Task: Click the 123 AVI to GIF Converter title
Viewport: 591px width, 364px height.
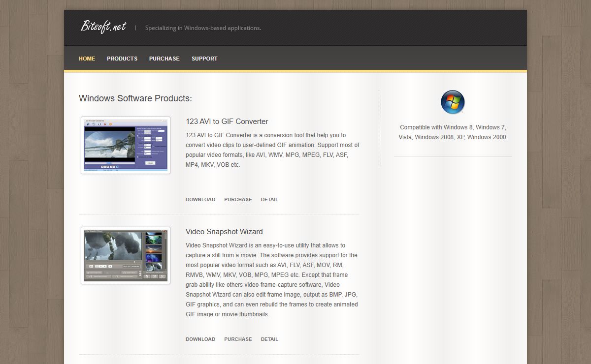Action: click(227, 121)
